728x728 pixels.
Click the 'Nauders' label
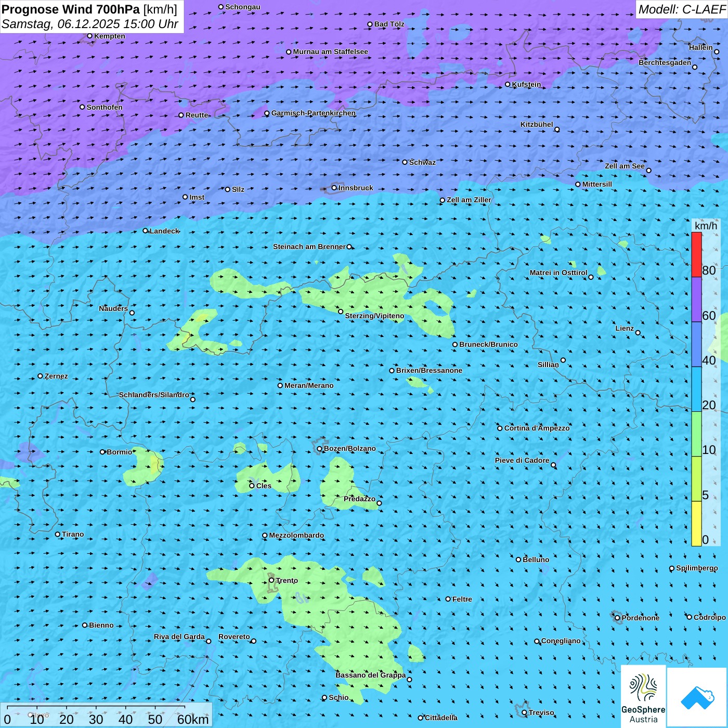click(x=113, y=308)
